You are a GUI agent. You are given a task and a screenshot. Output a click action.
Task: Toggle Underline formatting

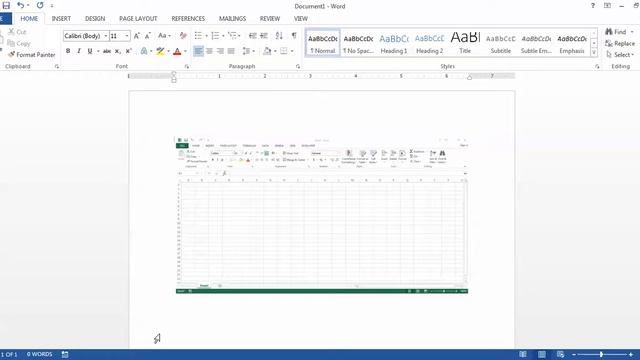tap(90, 51)
